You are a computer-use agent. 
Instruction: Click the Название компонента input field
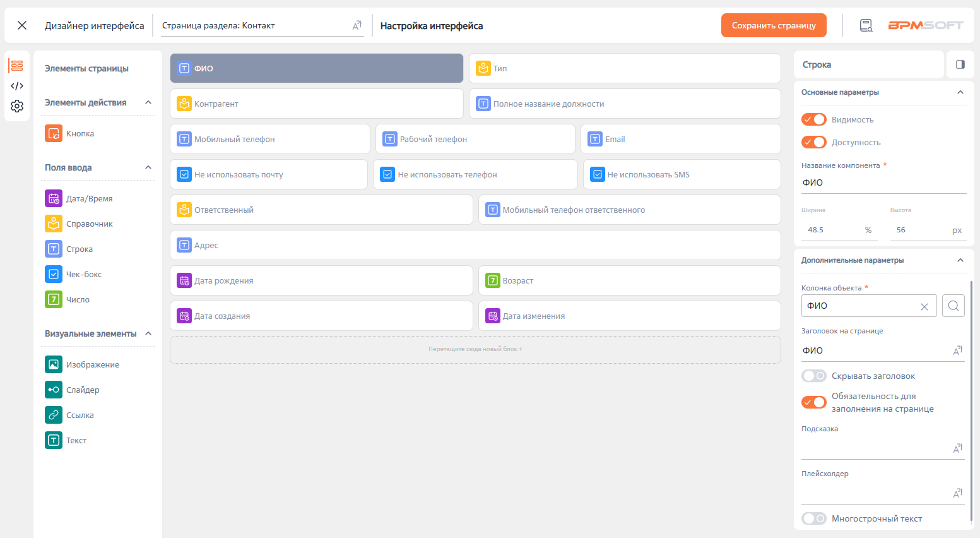pyautogui.click(x=883, y=182)
